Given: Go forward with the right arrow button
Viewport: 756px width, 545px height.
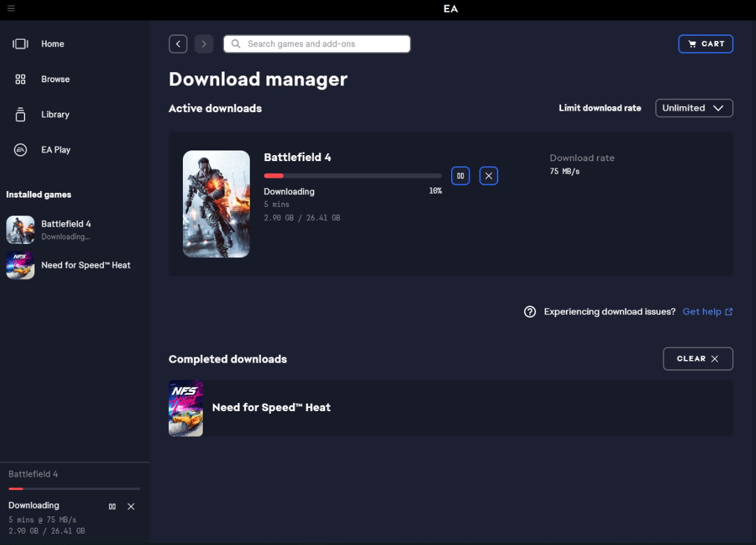Looking at the screenshot, I should pyautogui.click(x=204, y=44).
